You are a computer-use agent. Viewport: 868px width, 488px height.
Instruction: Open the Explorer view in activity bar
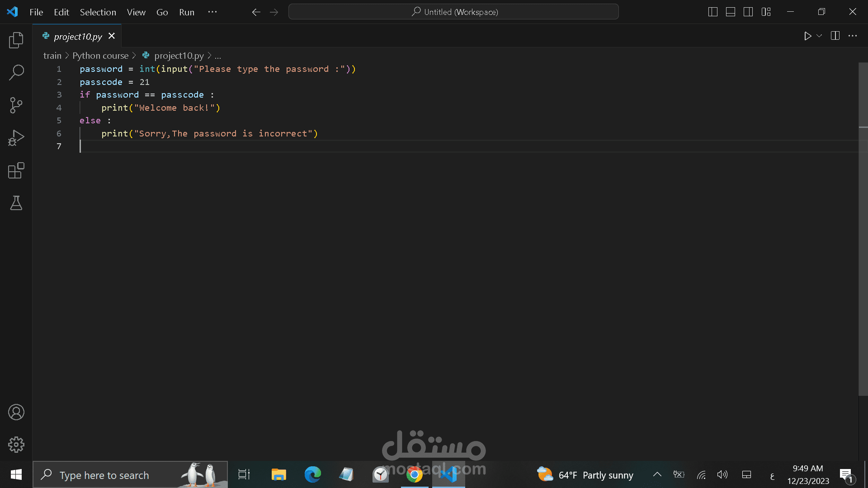[x=16, y=40]
